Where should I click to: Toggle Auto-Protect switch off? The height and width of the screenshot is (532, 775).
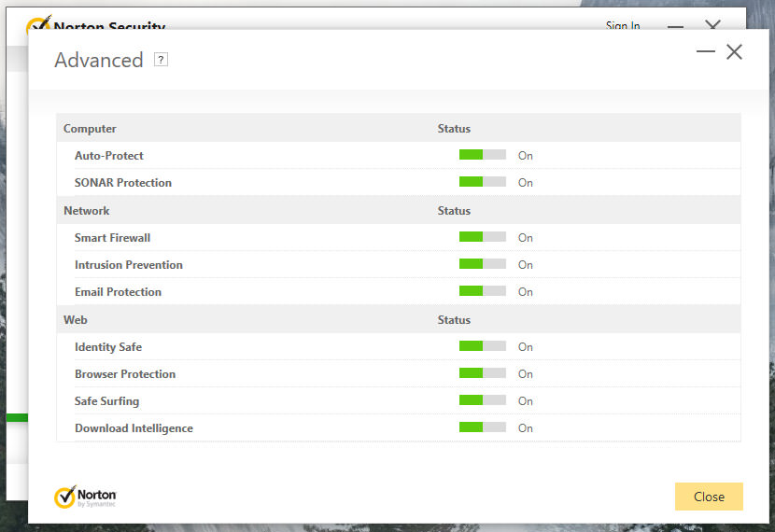coord(483,155)
